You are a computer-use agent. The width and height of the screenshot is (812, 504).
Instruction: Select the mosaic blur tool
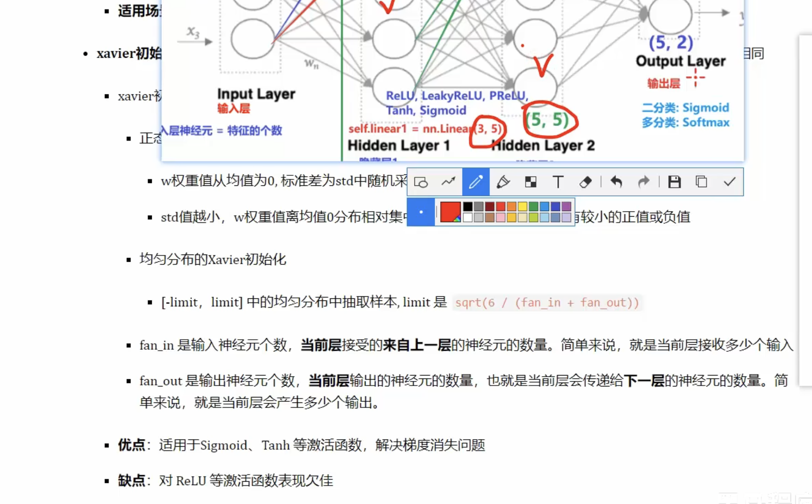coord(530,182)
